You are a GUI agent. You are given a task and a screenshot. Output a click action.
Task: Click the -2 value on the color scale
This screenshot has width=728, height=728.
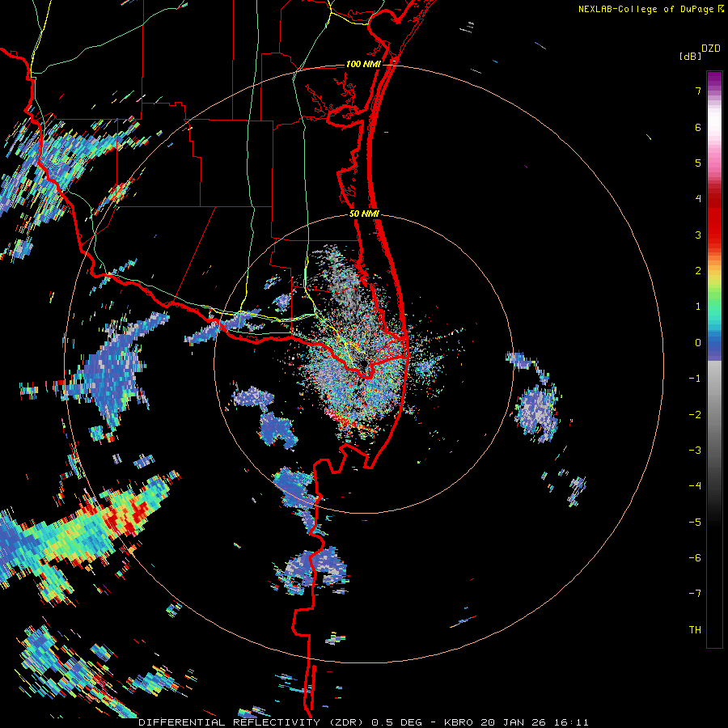[695, 415]
